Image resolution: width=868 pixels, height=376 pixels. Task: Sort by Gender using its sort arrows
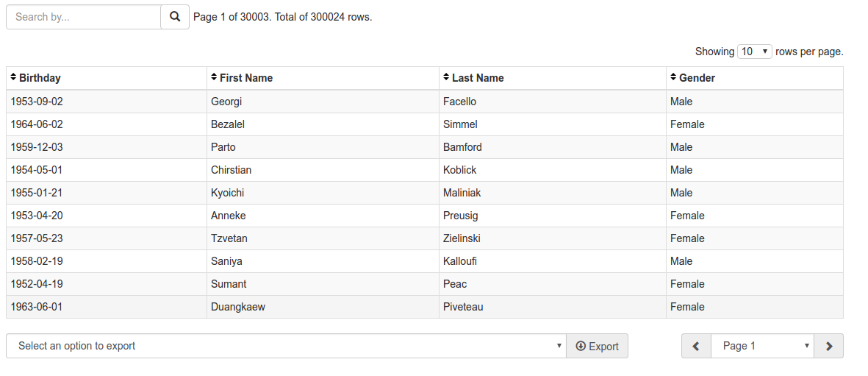coord(674,77)
